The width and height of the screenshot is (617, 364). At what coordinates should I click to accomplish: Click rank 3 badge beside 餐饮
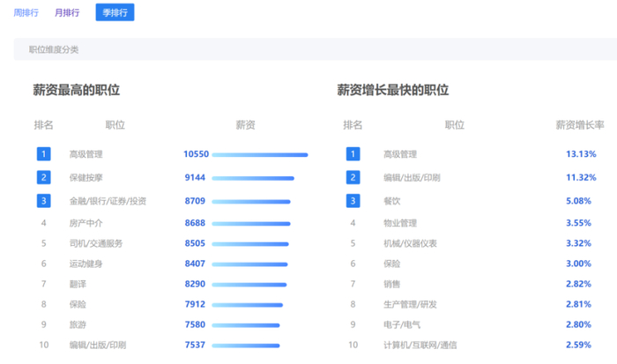click(x=353, y=201)
